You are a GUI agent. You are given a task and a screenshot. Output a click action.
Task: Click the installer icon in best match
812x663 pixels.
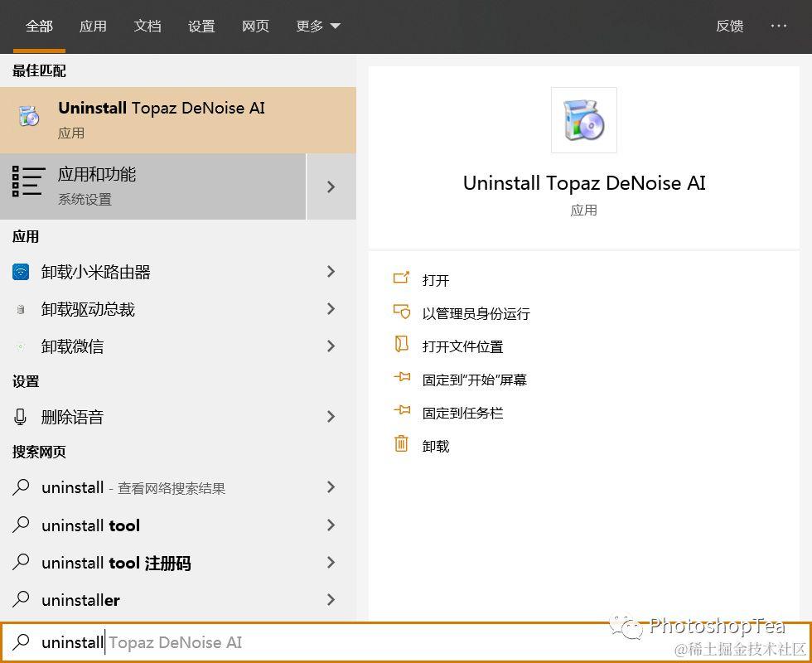(x=29, y=115)
